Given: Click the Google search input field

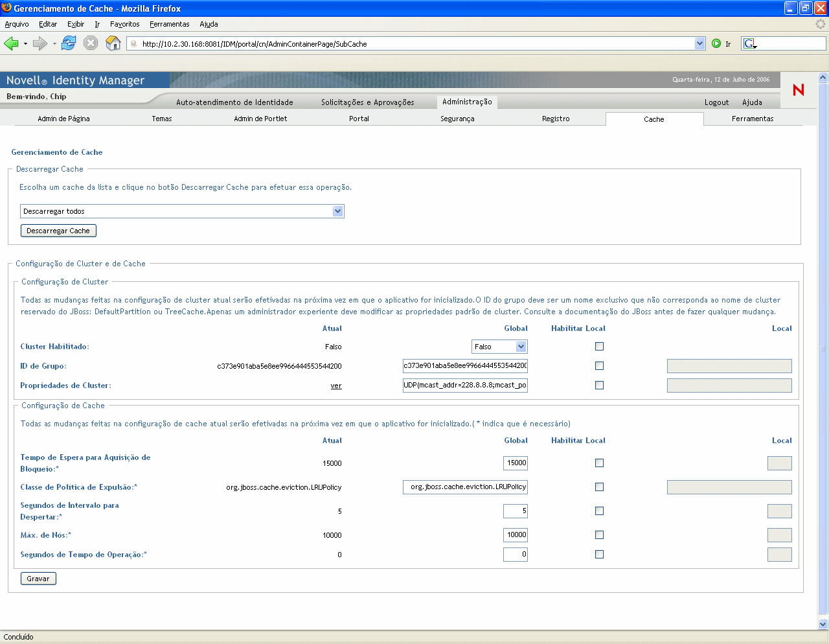Looking at the screenshot, I should [x=791, y=44].
